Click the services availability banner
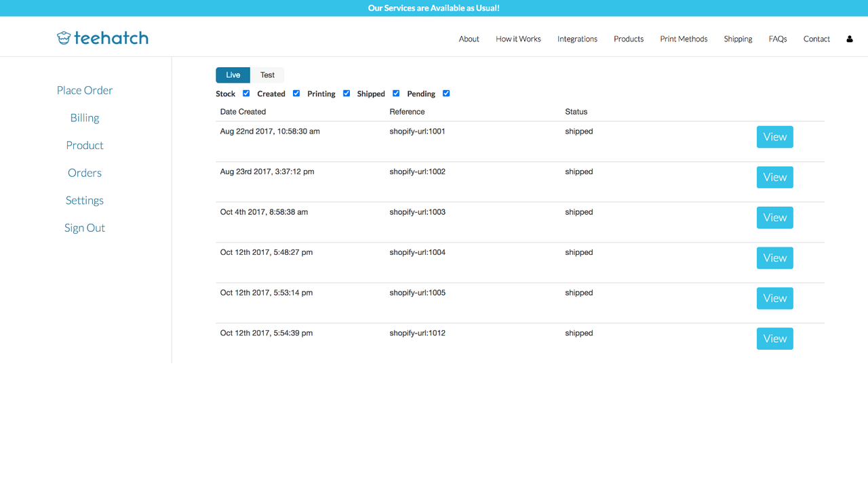The image size is (868, 488). (434, 7)
